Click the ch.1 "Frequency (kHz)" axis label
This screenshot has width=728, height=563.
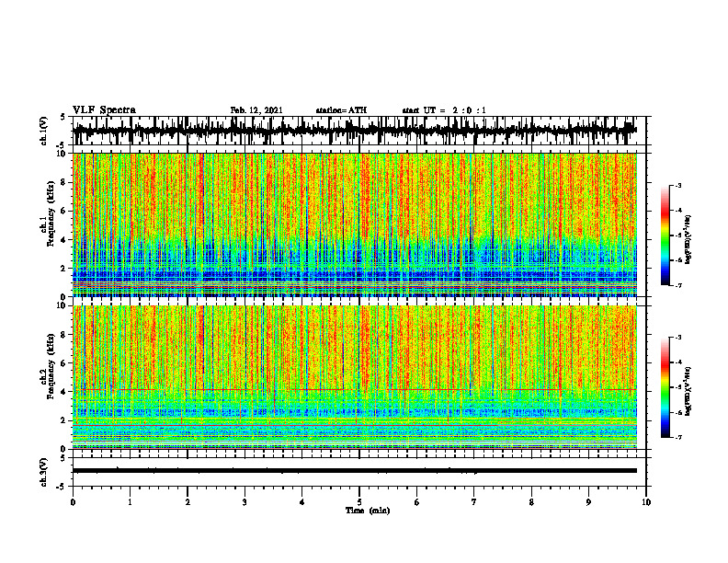51,213
